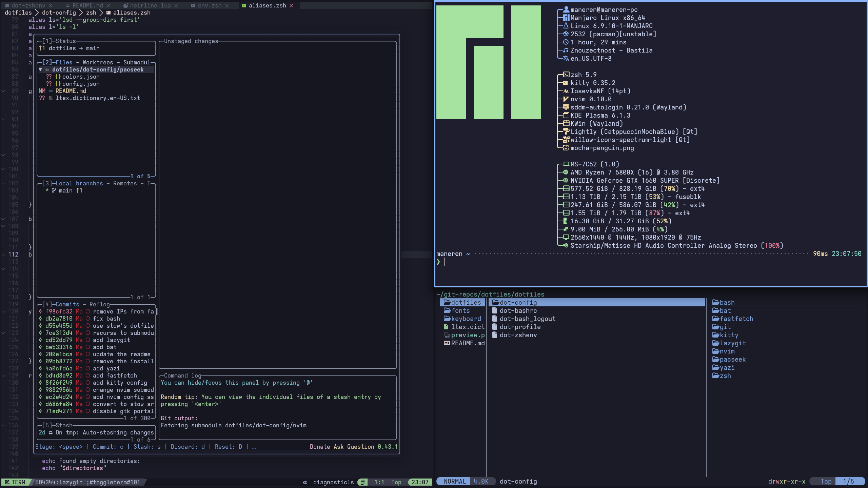Toggle the fold chevron on line 136
868x488 pixels.
3,425
